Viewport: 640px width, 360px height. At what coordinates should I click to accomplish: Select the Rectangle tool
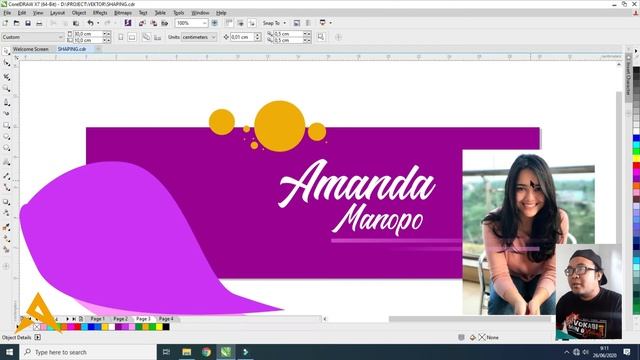click(x=7, y=125)
